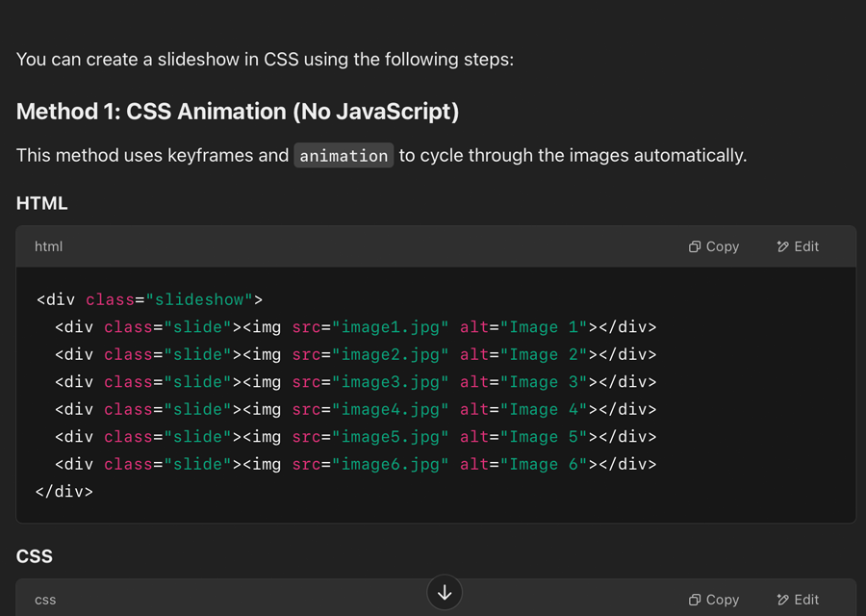Click the code line containing image6.jpg

(356, 464)
